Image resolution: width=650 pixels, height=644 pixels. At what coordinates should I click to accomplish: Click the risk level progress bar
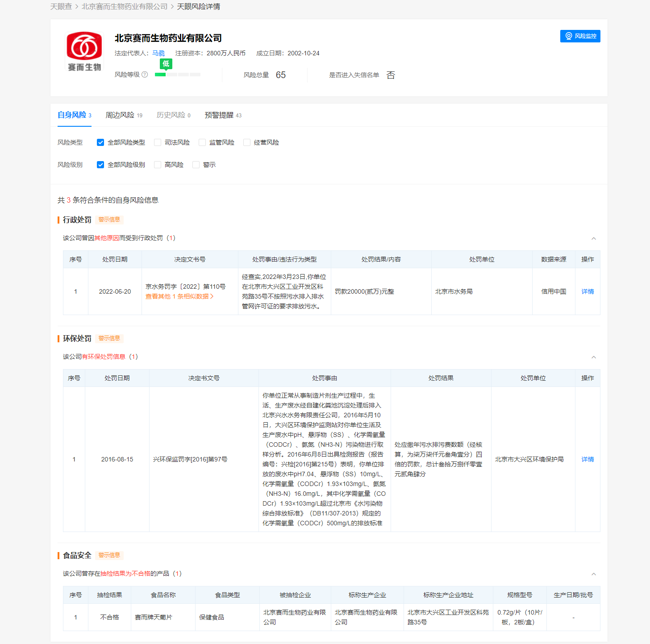178,75
